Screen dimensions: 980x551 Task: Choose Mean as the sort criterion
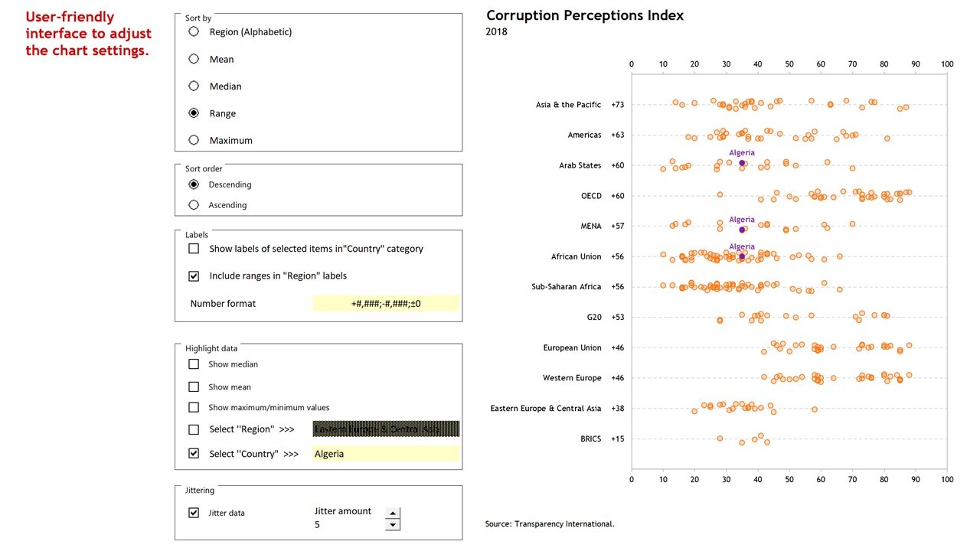click(194, 59)
